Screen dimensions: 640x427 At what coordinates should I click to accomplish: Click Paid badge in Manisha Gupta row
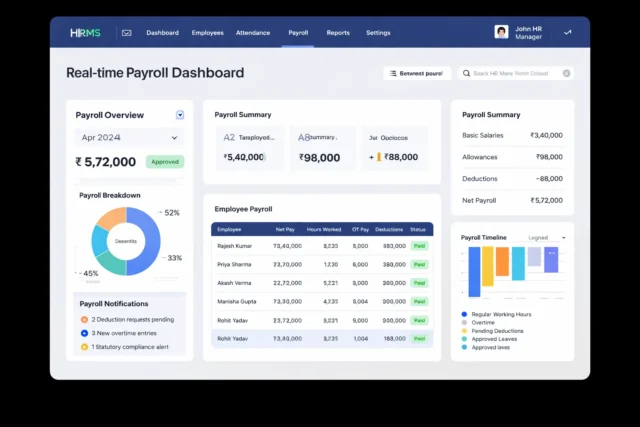click(419, 302)
